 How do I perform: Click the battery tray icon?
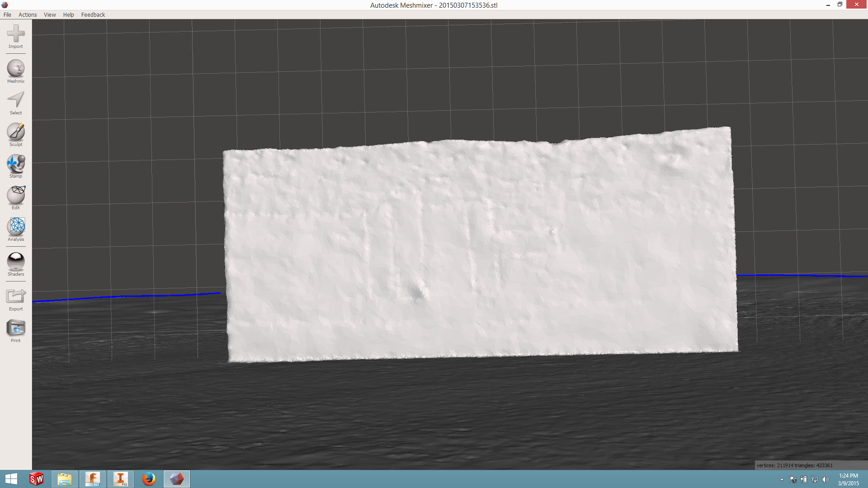pyautogui.click(x=804, y=479)
